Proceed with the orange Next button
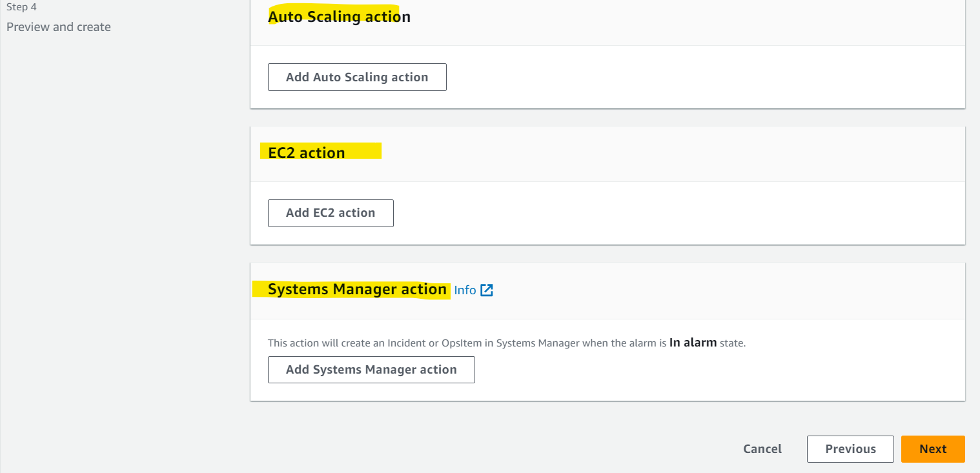The image size is (980, 473). click(x=933, y=449)
